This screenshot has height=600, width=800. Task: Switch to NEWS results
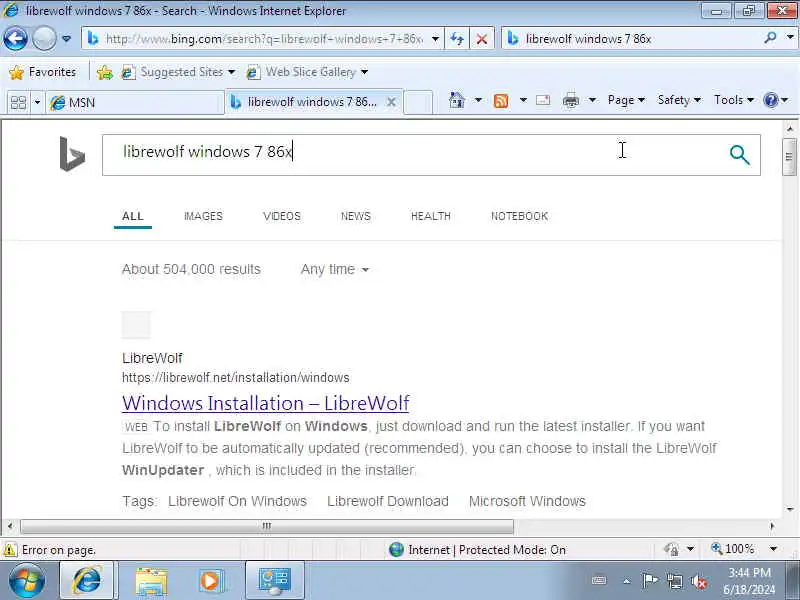coord(356,216)
